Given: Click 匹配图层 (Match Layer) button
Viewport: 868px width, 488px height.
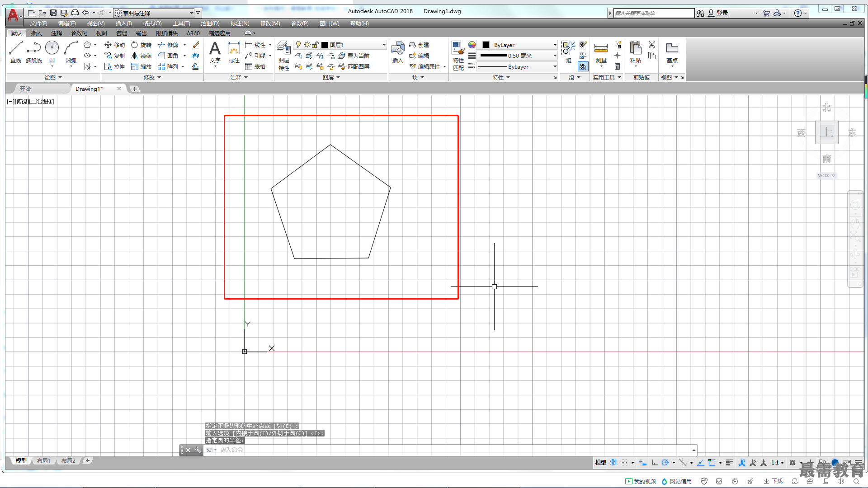Looking at the screenshot, I should [354, 66].
